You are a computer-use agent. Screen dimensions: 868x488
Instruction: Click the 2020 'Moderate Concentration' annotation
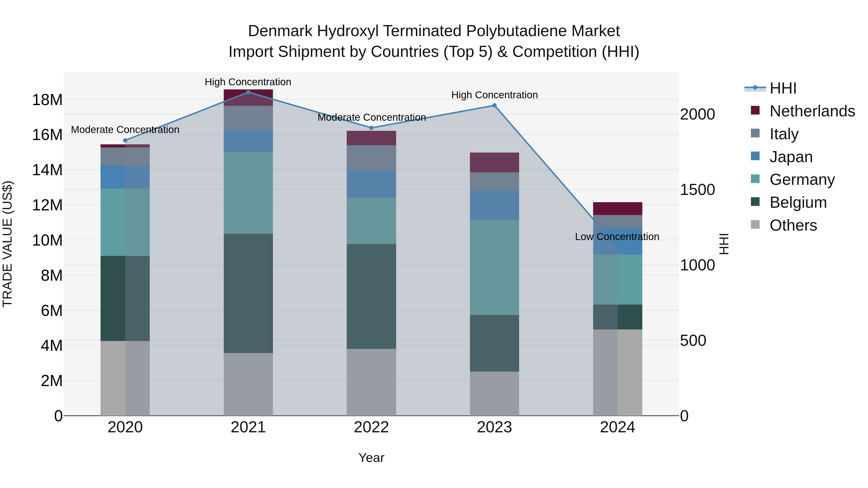pos(125,130)
